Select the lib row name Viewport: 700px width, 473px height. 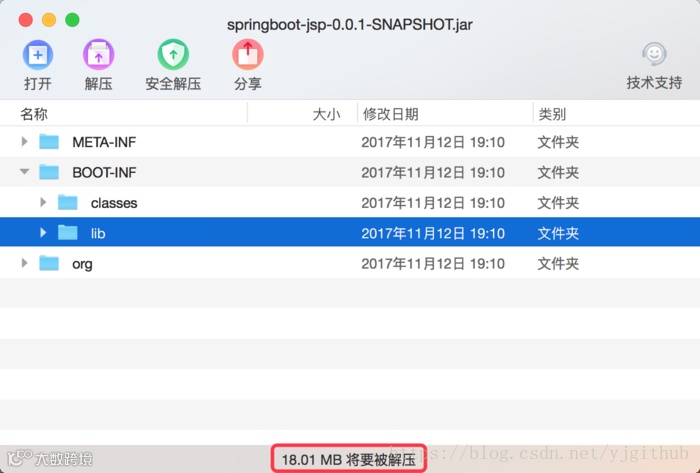pos(98,233)
